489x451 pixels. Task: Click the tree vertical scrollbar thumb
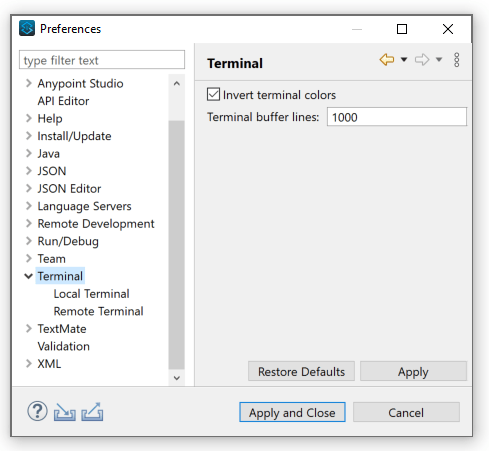coord(177,245)
